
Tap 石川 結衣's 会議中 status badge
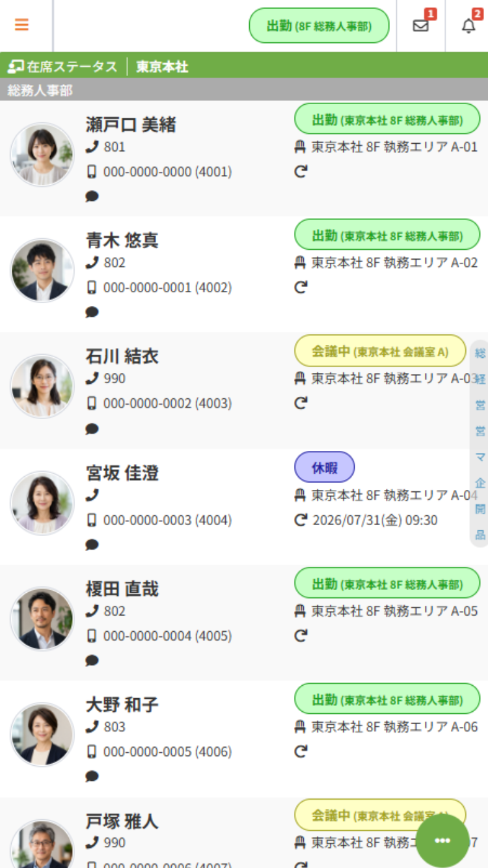[x=380, y=351]
